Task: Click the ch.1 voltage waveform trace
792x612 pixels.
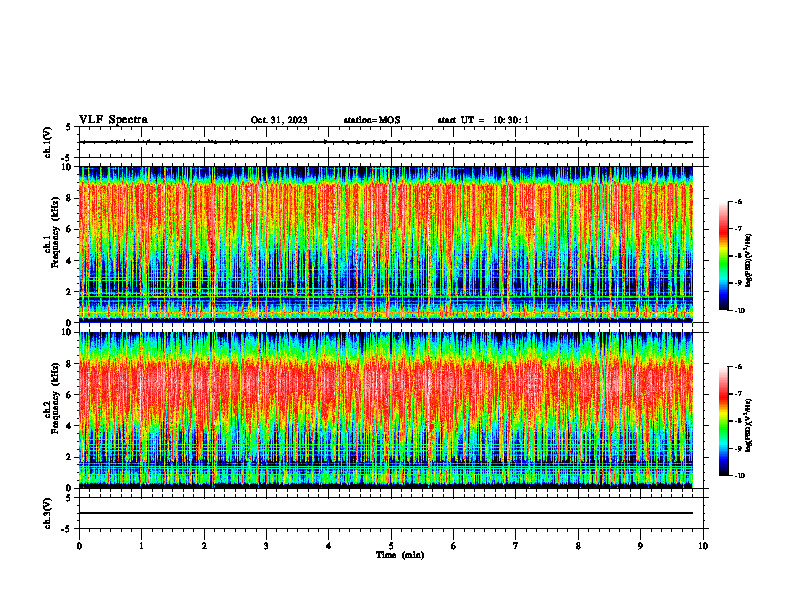Action: [x=386, y=142]
